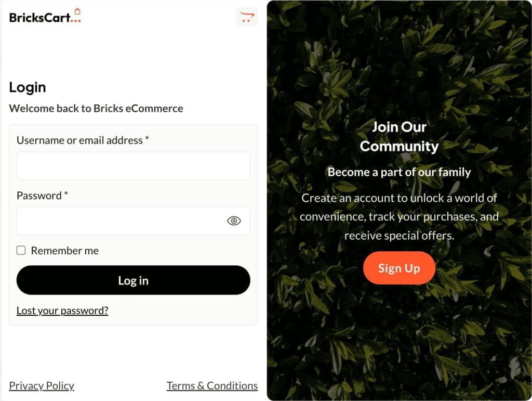Focus the Password input field
The width and height of the screenshot is (532, 401).
point(134,221)
